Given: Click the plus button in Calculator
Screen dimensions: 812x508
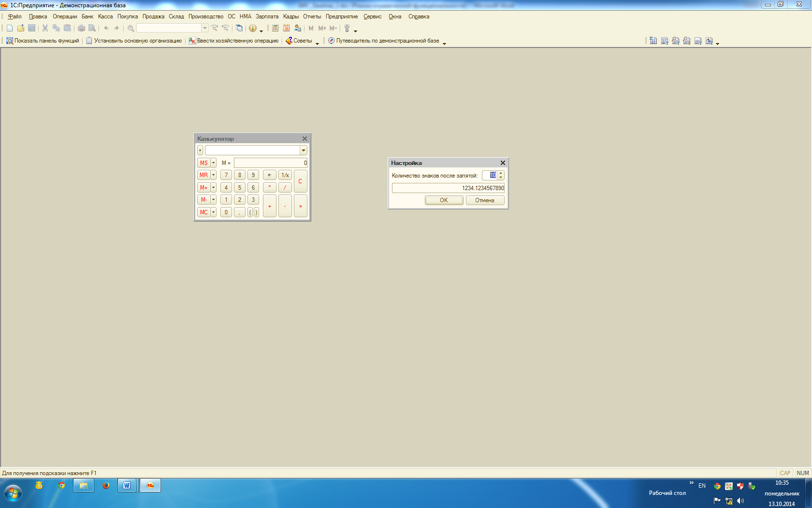Looking at the screenshot, I should pos(270,206).
